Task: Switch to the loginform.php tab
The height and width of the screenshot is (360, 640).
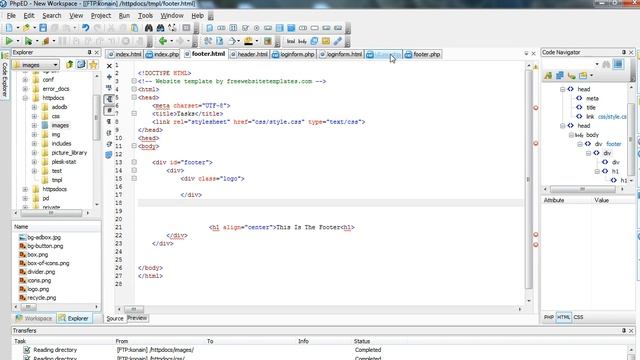Action: coord(294,54)
